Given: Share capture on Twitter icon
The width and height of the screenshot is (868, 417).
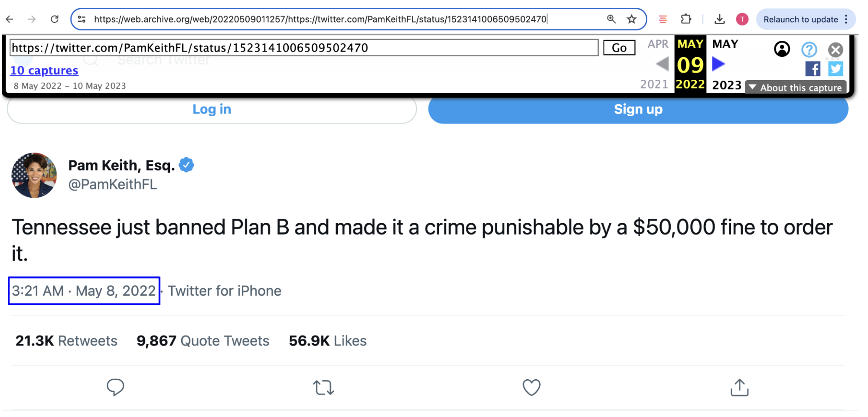Looking at the screenshot, I should (x=835, y=69).
